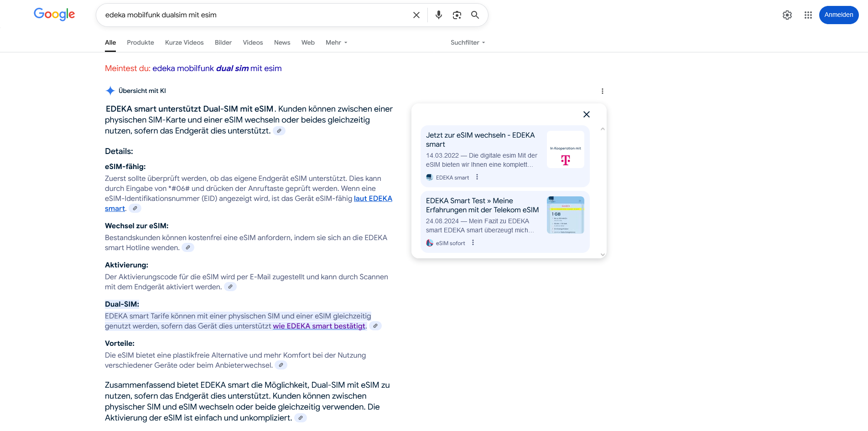Clear the search query with the X icon
The width and height of the screenshot is (868, 431).
(416, 15)
